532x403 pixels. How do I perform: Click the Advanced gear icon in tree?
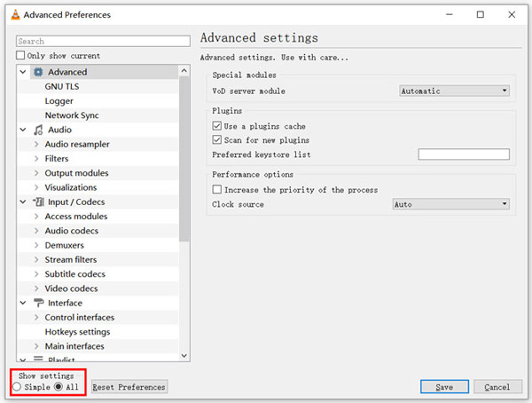pyautogui.click(x=38, y=72)
